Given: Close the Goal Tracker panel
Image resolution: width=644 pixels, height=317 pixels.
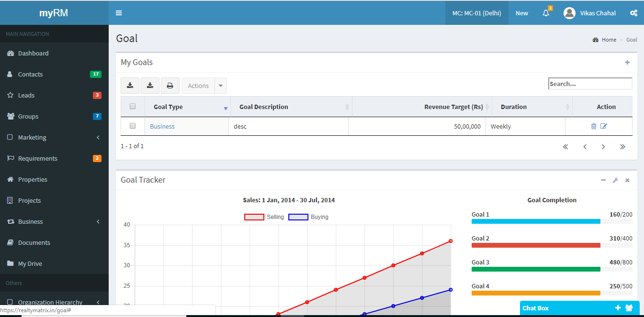Looking at the screenshot, I should 627,180.
